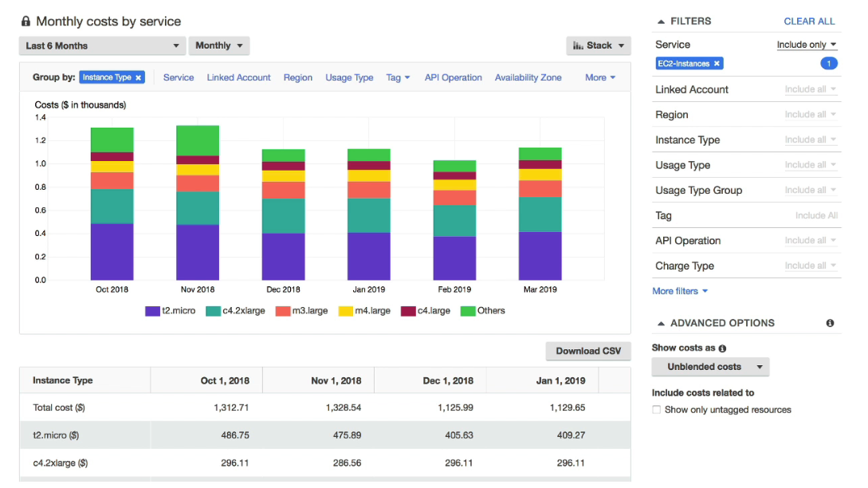The height and width of the screenshot is (488, 868).
Task: Group by Linked Account
Action: [238, 77]
